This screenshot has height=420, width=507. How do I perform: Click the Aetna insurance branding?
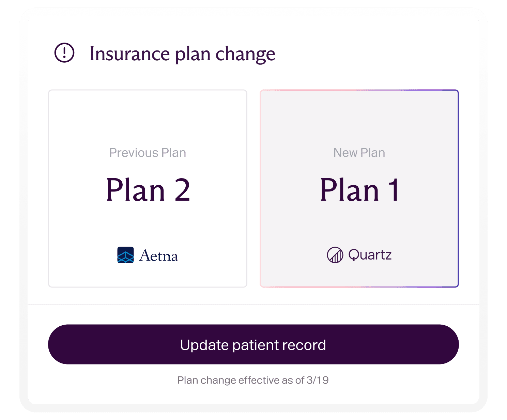coord(147,255)
